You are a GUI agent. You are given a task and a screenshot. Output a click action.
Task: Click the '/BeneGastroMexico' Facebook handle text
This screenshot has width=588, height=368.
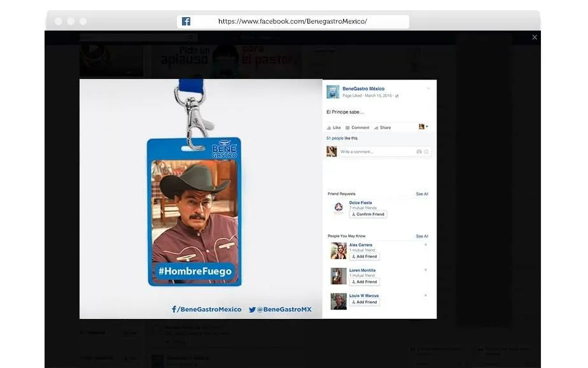(x=209, y=309)
